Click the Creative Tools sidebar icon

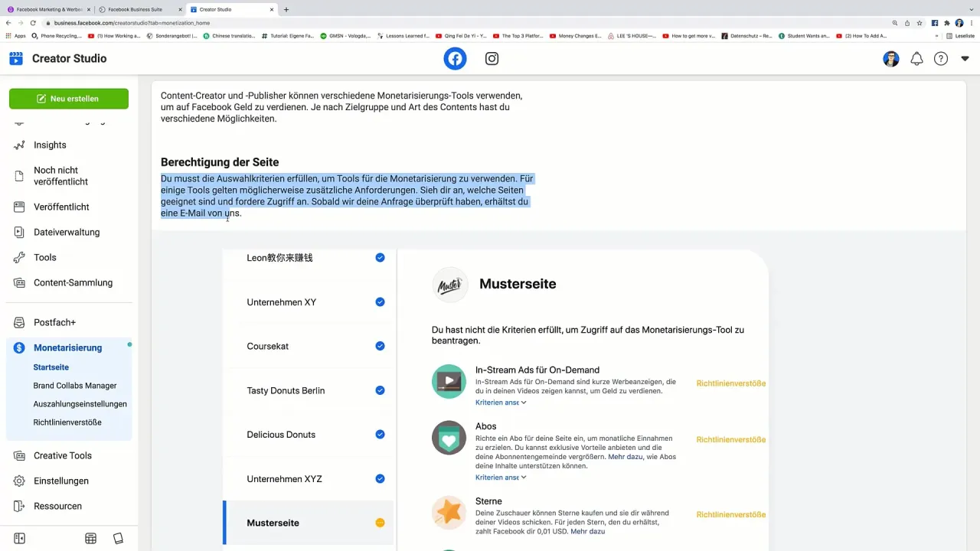click(20, 455)
